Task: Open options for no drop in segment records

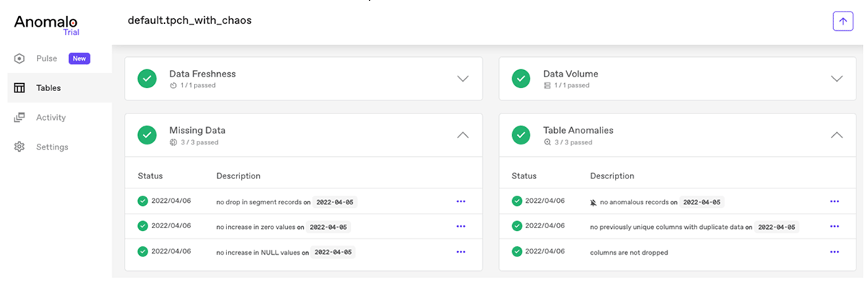Action: [461, 201]
